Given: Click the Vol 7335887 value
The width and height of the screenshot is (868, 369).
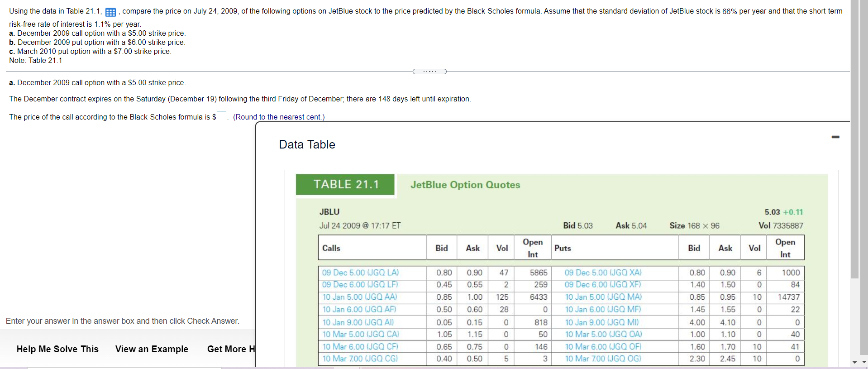Looking at the screenshot, I should 781,225.
